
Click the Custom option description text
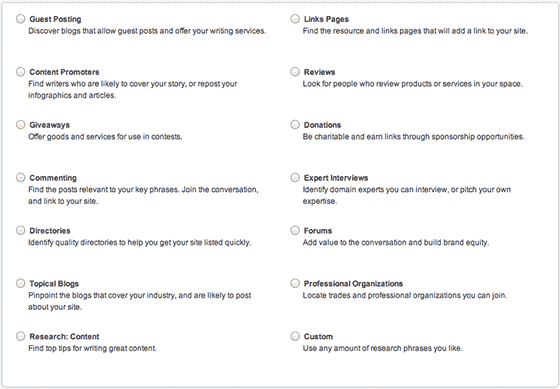click(382, 348)
